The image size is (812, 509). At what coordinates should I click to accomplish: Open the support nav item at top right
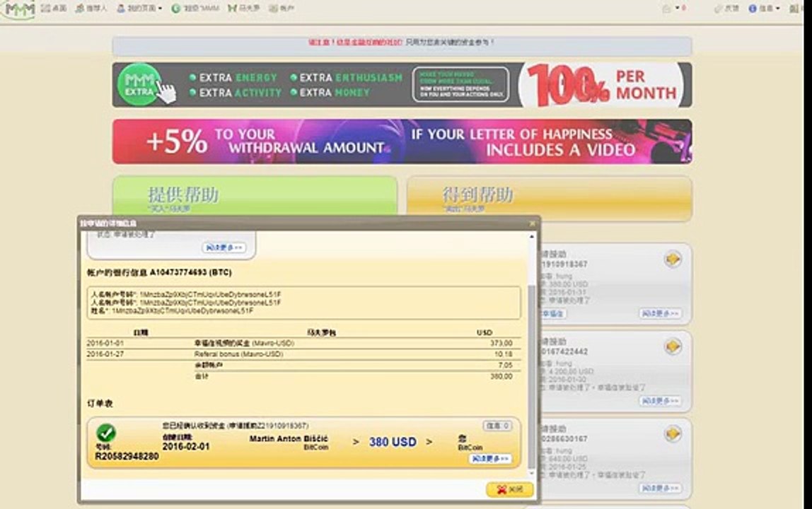click(x=726, y=8)
